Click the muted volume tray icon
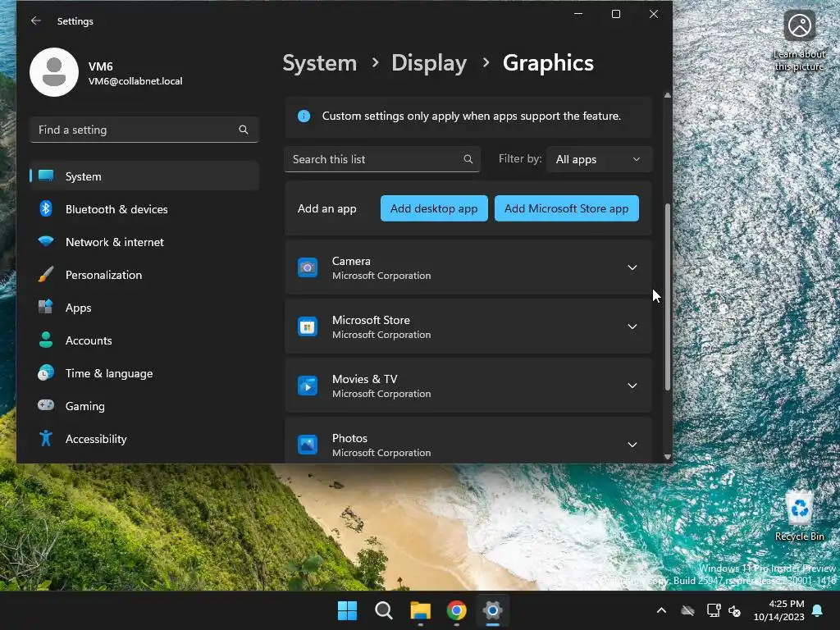This screenshot has height=630, width=840. click(734, 610)
